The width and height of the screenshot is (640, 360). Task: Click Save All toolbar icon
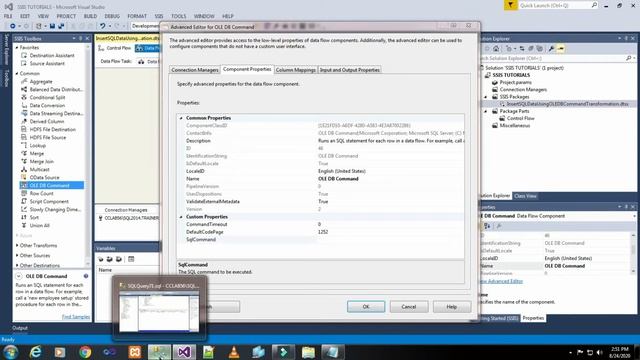coord(61,26)
